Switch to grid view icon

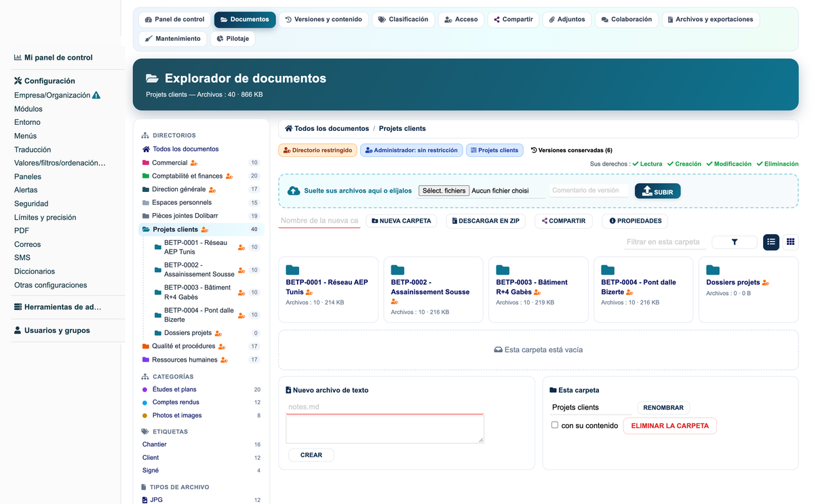point(790,242)
